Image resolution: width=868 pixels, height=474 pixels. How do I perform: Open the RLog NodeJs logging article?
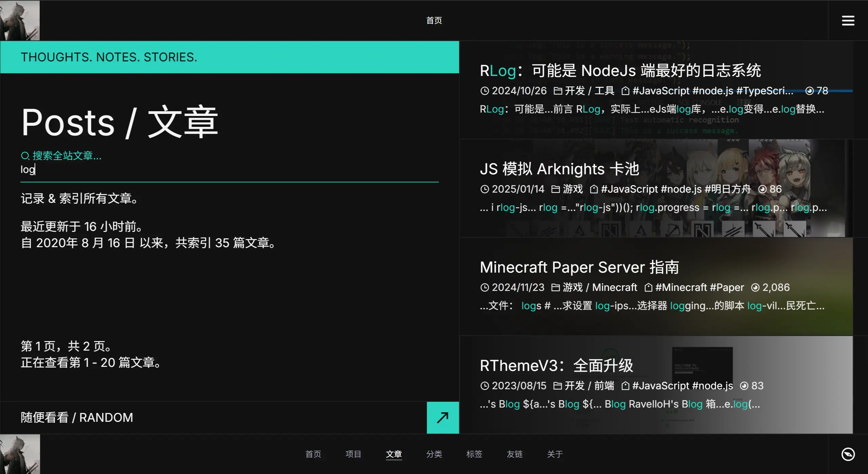tap(620, 71)
